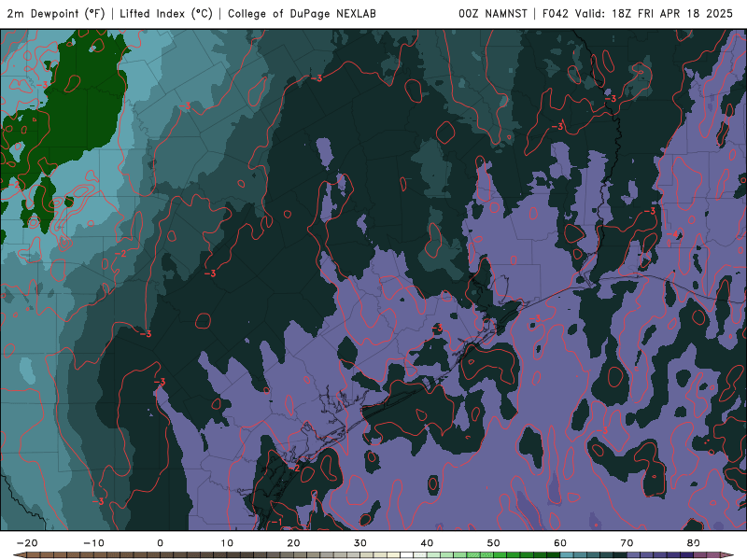The height and width of the screenshot is (560, 747).
Task: Click the '40' color bar label
Action: point(427,543)
